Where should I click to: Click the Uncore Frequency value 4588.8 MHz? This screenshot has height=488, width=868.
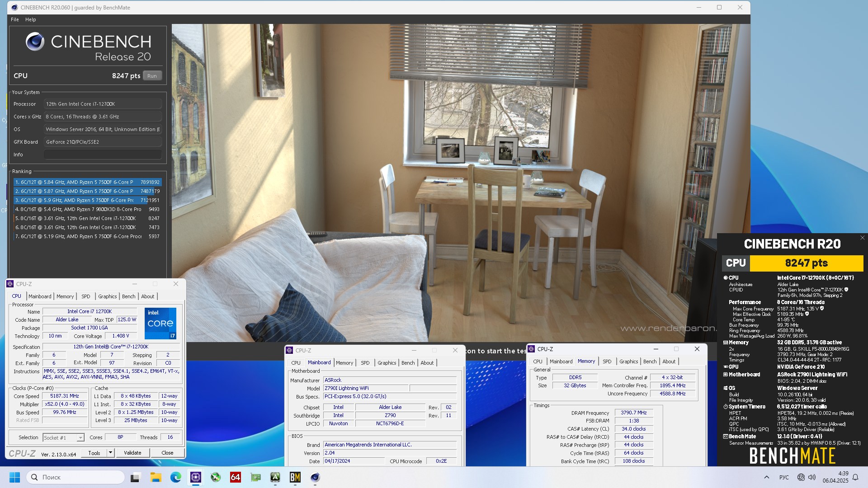[x=673, y=394]
